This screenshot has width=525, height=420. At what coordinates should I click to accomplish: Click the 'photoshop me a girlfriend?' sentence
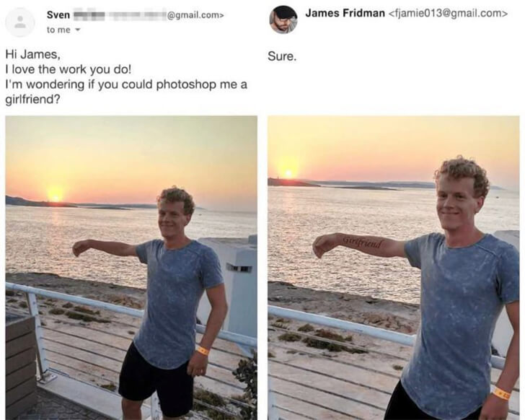(x=126, y=92)
